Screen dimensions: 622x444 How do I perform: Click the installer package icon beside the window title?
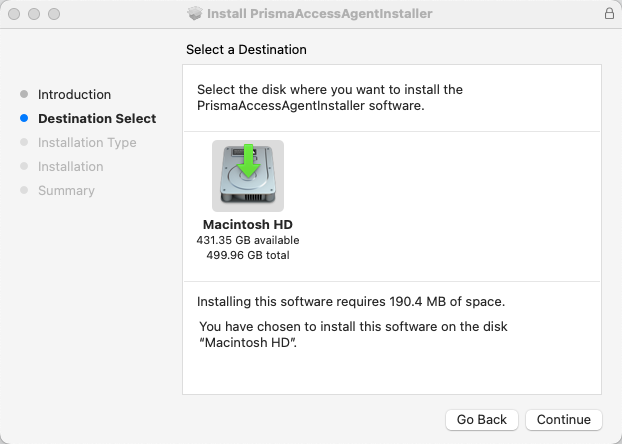click(194, 14)
